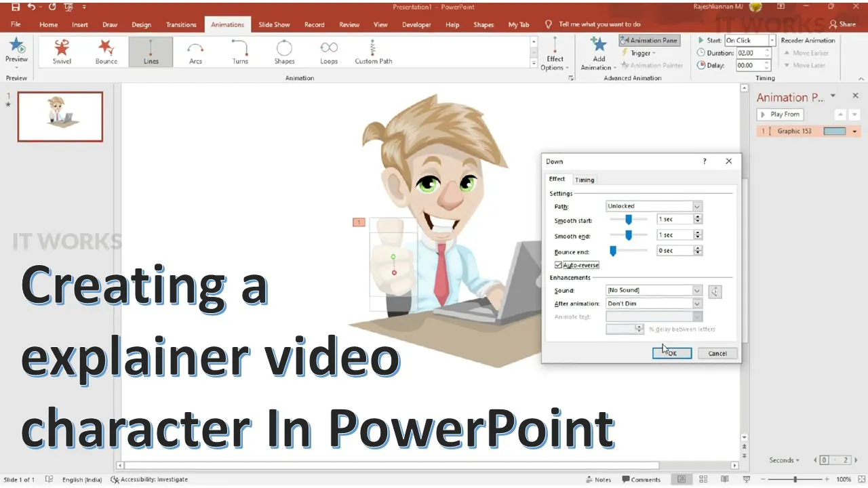Click the Notes button in status bar
Screen dimensions: 868x488
pyautogui.click(x=598, y=480)
